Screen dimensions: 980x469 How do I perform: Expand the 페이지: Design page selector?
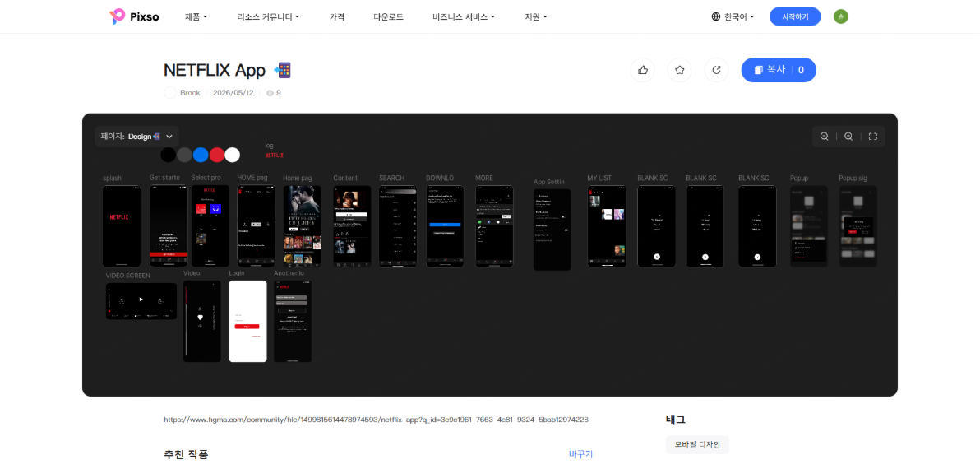point(136,137)
